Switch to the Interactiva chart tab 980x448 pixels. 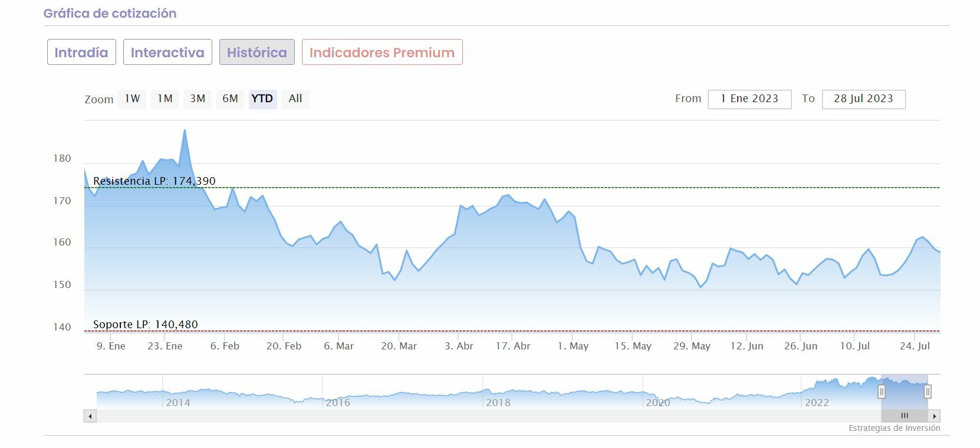(x=167, y=53)
